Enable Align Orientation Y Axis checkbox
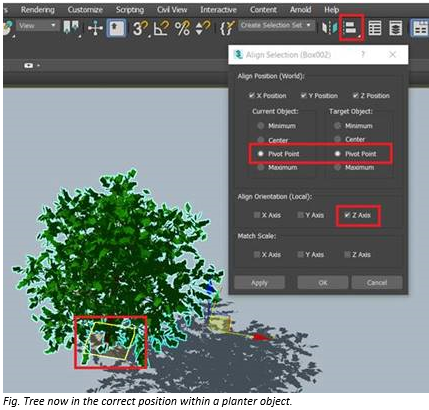Screen dimensions: 429x410 (x=300, y=215)
